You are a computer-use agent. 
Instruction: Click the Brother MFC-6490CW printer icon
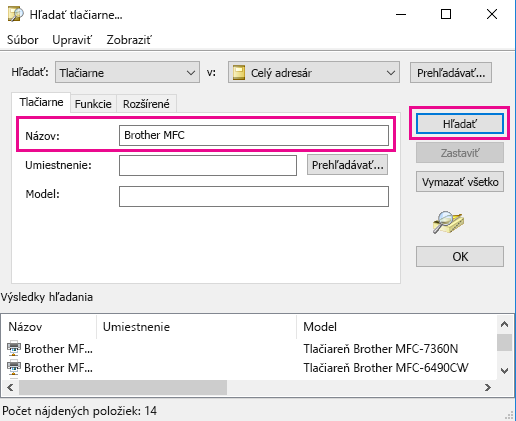[14, 367]
